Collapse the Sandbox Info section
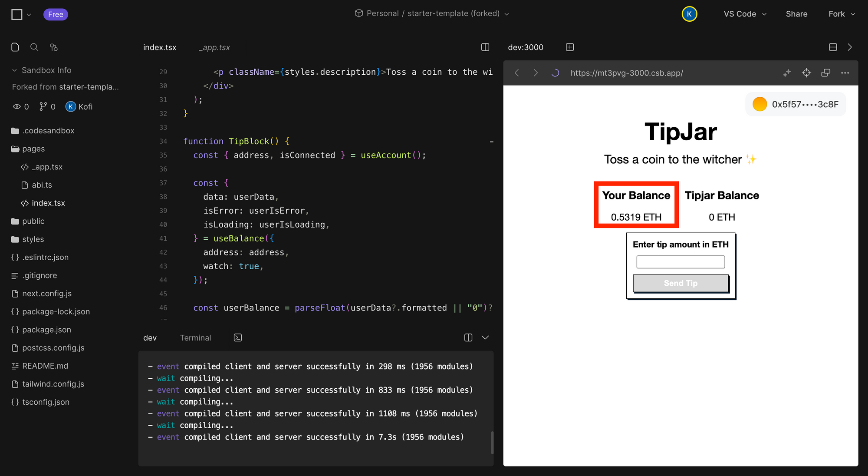 (x=14, y=70)
